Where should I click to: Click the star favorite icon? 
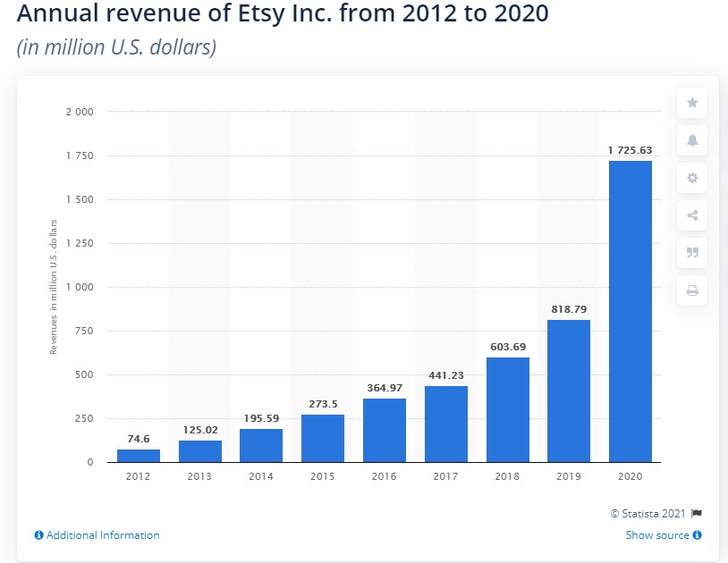(692, 103)
